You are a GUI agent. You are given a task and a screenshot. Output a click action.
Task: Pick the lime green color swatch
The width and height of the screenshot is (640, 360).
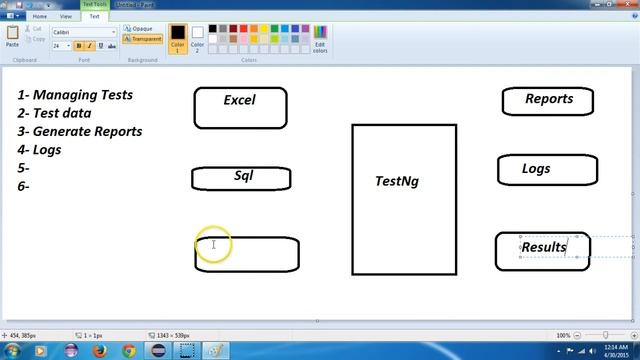tap(275, 39)
